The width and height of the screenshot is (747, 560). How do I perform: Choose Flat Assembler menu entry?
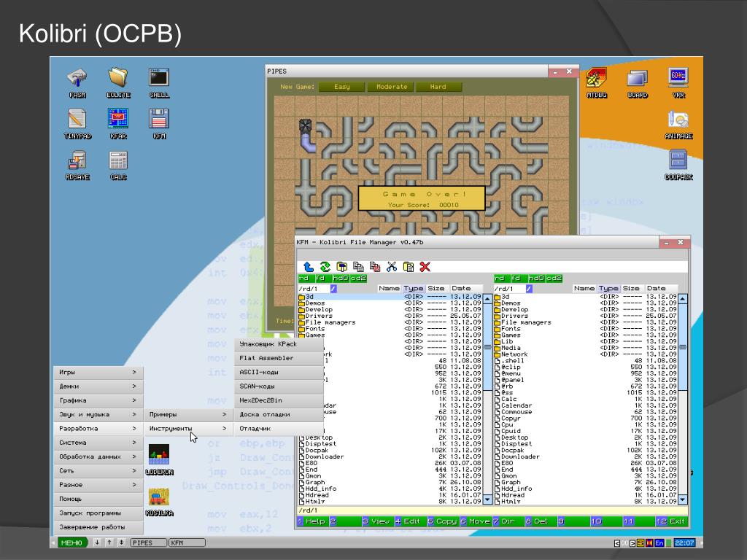click(x=279, y=358)
